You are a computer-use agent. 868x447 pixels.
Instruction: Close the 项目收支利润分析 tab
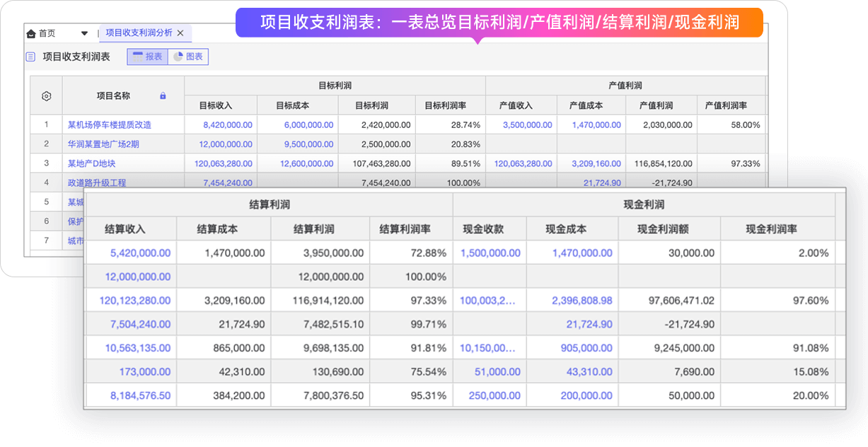pos(180,33)
